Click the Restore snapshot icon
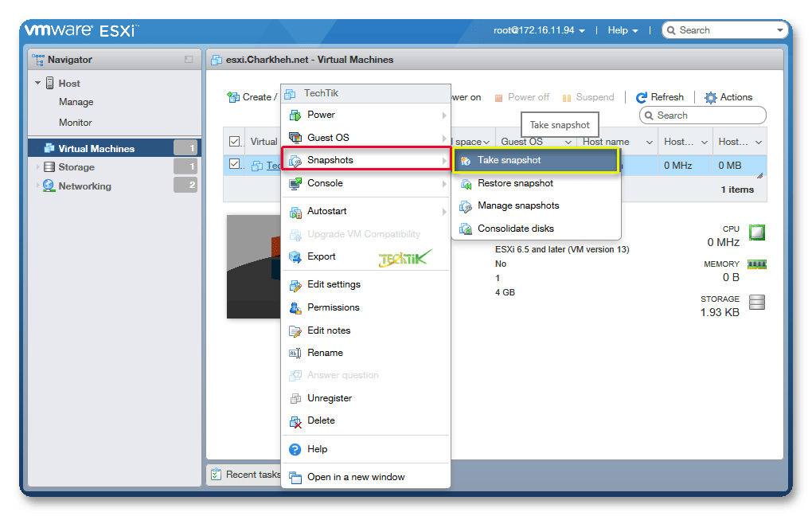 coord(466,183)
